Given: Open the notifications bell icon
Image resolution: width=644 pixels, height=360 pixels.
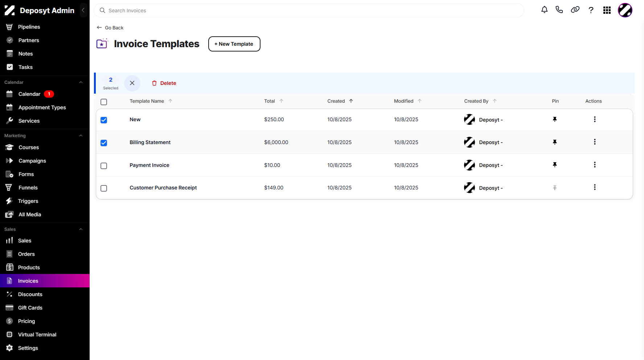Looking at the screenshot, I should click(544, 10).
